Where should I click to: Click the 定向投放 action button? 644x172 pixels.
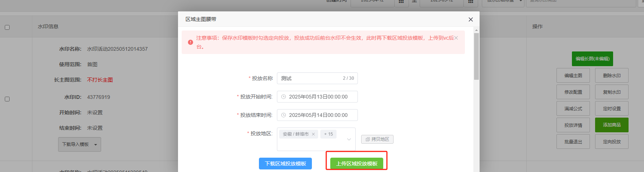tap(612, 141)
